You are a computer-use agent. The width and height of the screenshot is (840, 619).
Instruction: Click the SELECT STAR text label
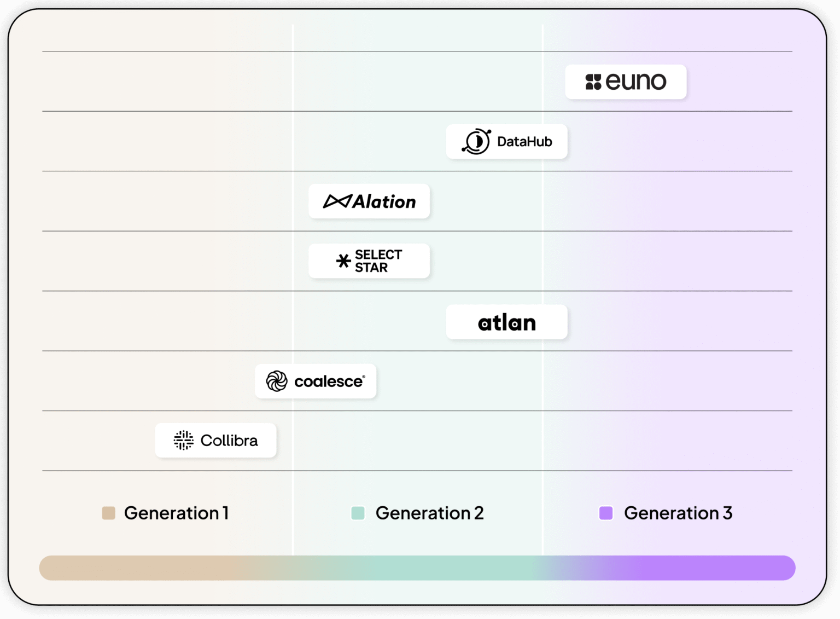(x=378, y=261)
